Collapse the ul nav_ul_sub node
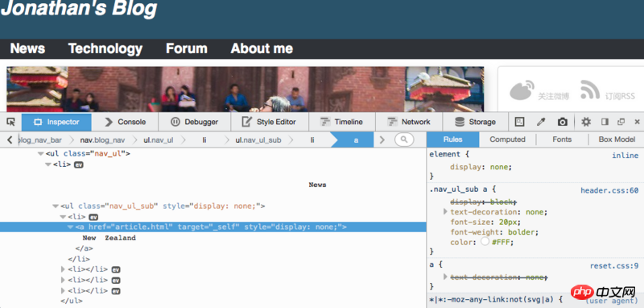The image size is (644, 308). pyautogui.click(x=56, y=206)
